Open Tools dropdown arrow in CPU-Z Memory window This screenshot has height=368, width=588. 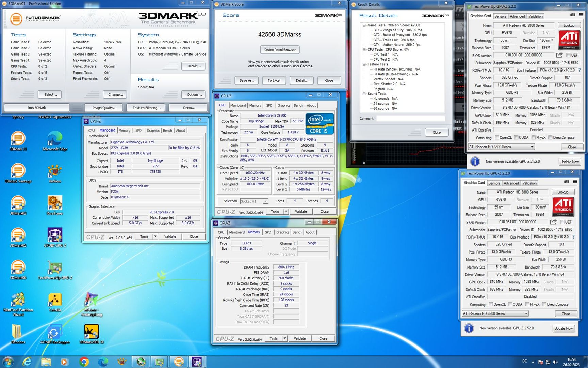284,338
